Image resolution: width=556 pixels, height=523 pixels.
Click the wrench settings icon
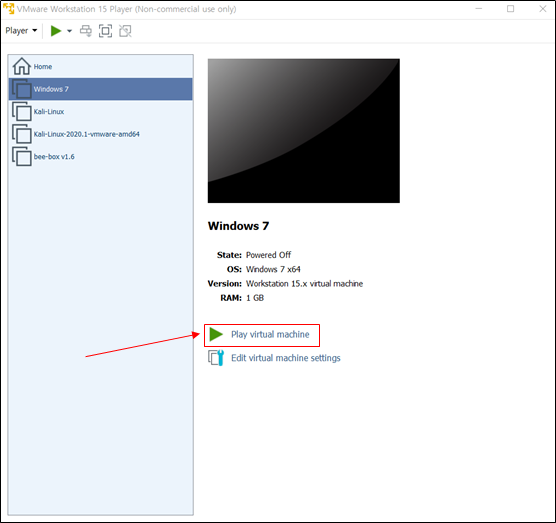pos(216,358)
